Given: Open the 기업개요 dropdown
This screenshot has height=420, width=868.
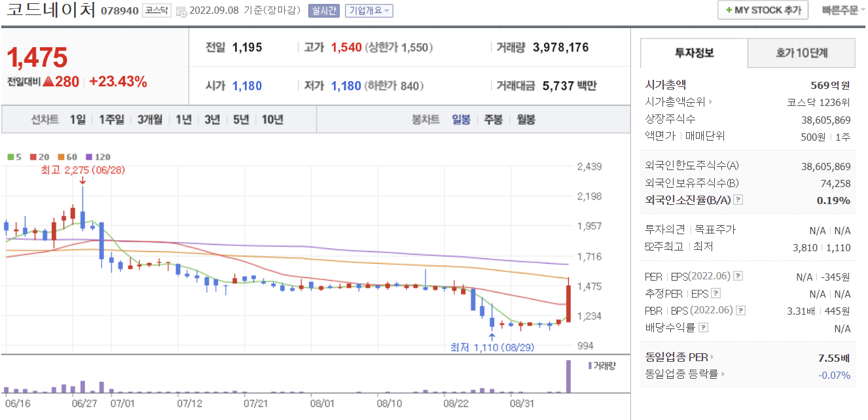Looking at the screenshot, I should coord(371,11).
